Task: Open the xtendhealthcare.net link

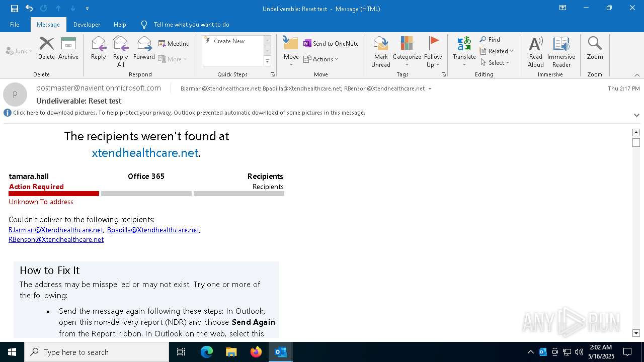Action: 145,153
